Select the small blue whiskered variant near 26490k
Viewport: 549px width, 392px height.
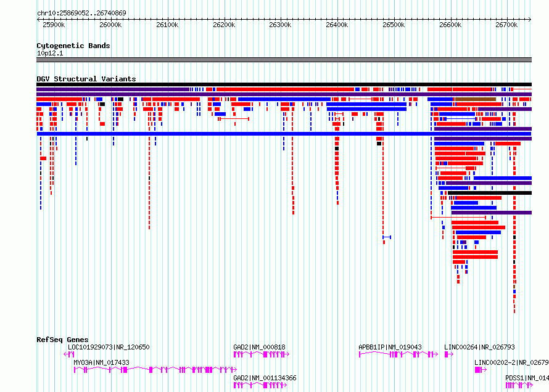[387, 237]
